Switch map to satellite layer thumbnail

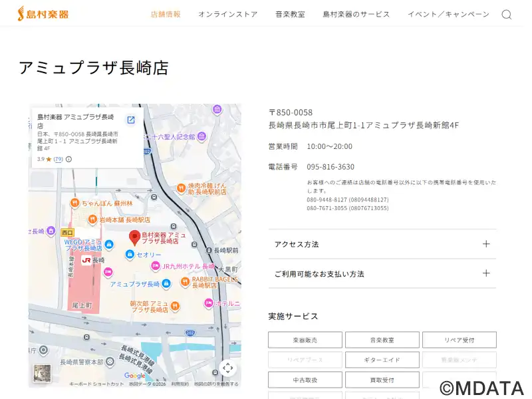(42, 373)
